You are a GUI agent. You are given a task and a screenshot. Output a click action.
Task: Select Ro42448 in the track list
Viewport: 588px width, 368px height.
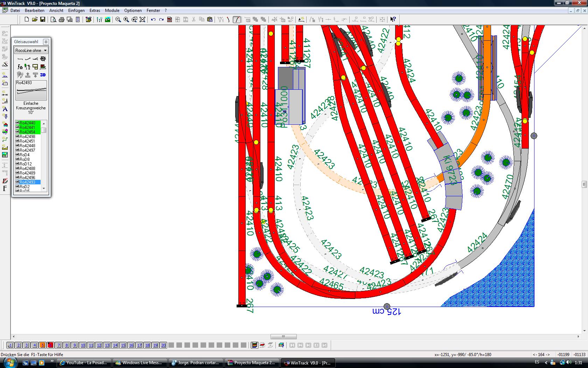tap(27, 146)
